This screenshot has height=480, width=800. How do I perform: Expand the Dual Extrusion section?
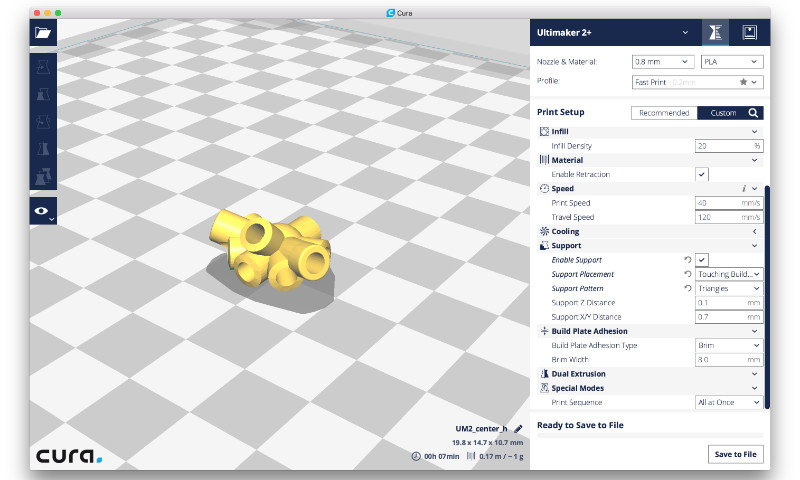point(755,374)
